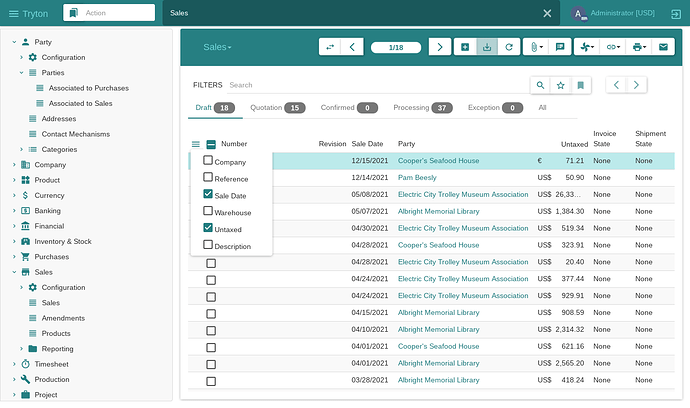Go to next list page arrow
Image resolution: width=690 pixels, height=408 pixels.
point(636,85)
